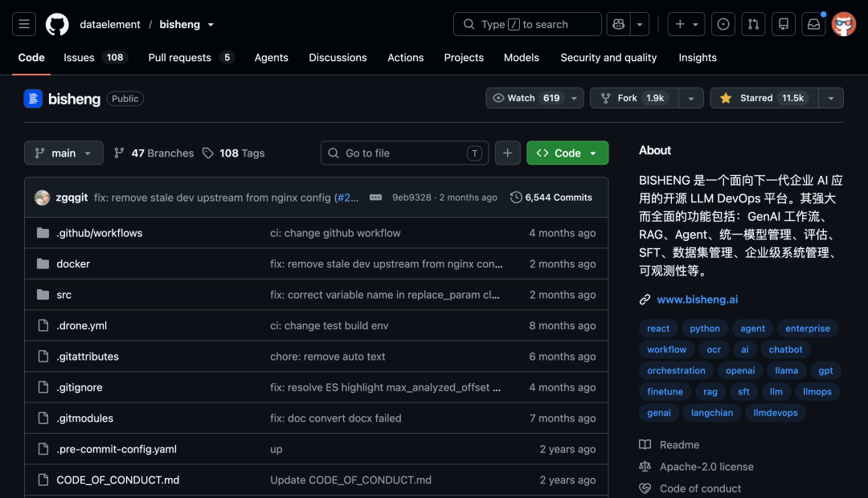Click the add file plus button
This screenshot has height=498, width=868.
pos(508,153)
